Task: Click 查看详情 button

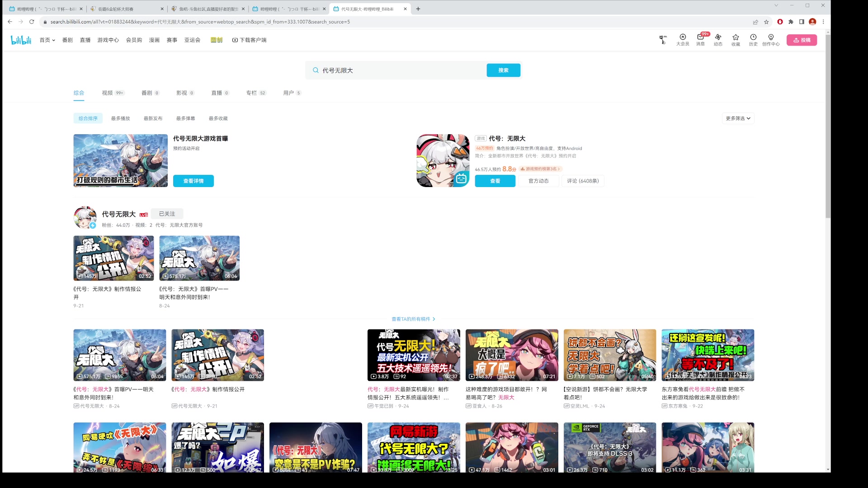Action: (193, 181)
